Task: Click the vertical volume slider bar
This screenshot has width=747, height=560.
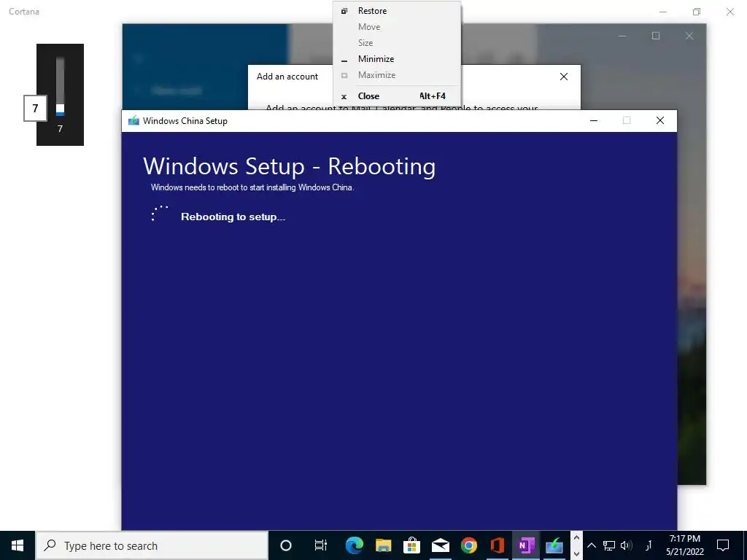Action: tap(60, 86)
